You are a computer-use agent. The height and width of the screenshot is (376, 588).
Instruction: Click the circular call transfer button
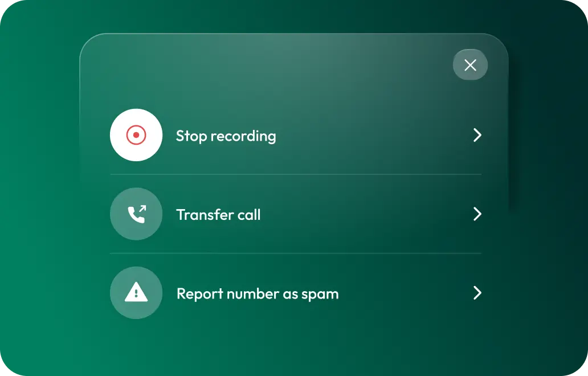point(136,214)
